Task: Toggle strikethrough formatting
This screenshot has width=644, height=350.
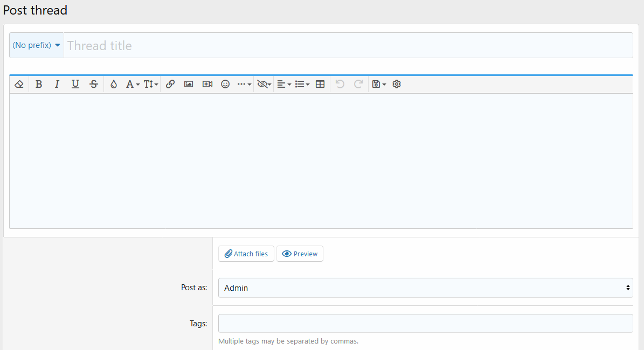Action: point(94,84)
